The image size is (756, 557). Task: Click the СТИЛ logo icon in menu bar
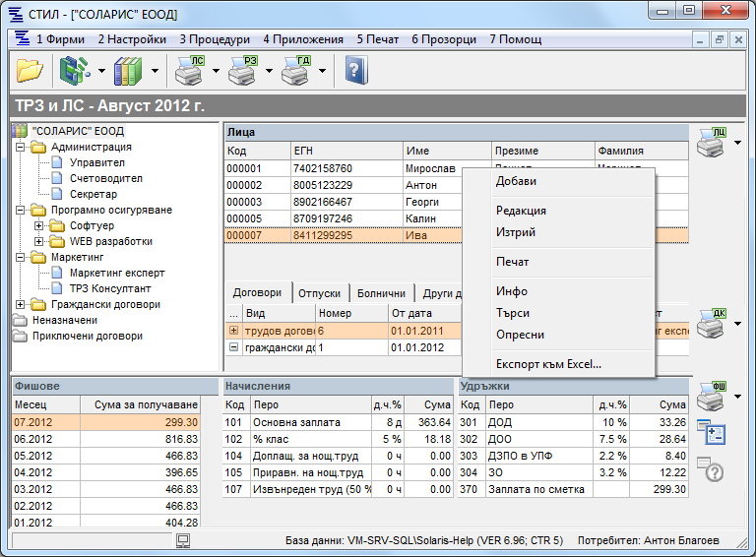pyautogui.click(x=22, y=38)
